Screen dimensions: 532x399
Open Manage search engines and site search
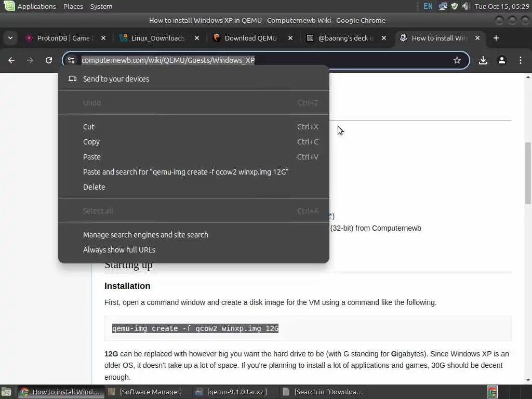(194, 235)
